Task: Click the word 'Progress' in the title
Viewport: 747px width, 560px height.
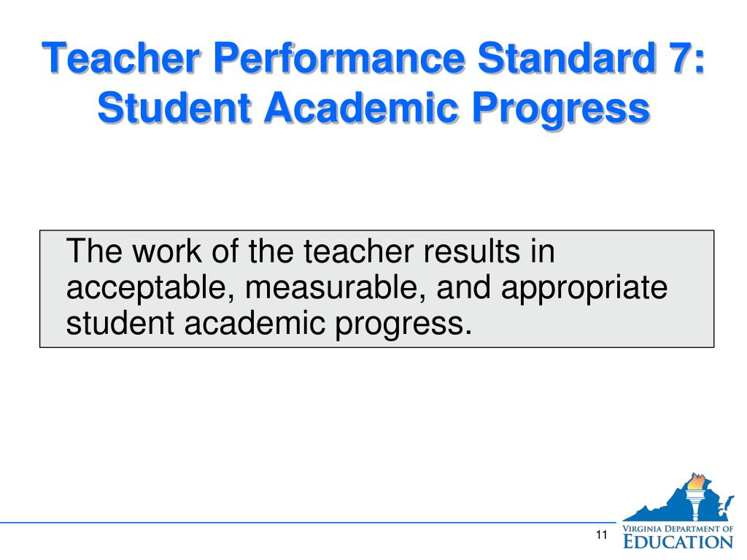Action: [x=561, y=111]
